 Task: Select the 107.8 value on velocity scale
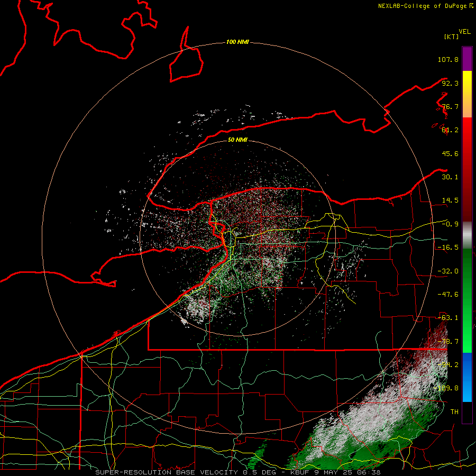point(448,59)
